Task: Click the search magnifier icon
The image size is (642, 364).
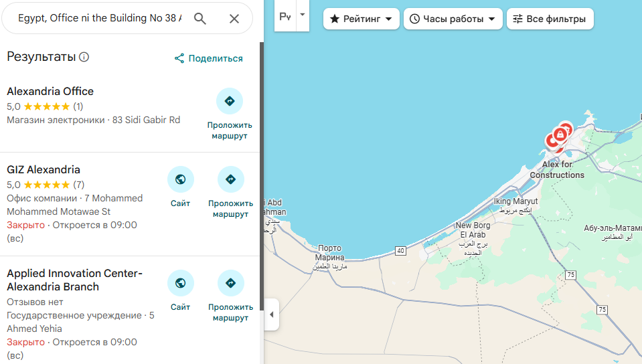Action: coord(199,19)
